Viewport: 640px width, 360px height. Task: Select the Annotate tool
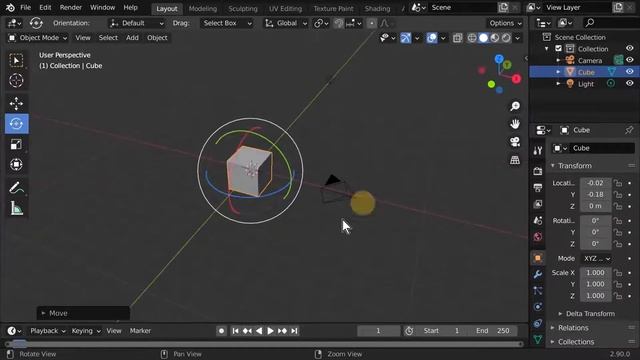point(16,188)
